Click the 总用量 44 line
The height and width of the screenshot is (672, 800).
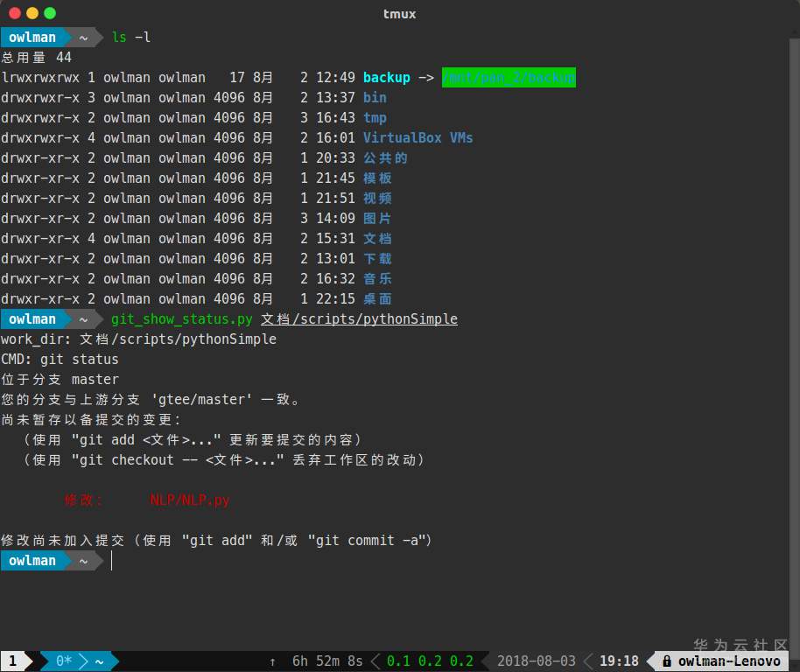click(36, 57)
